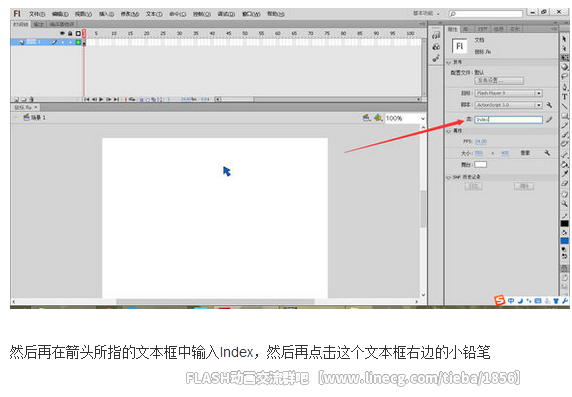Viewport: 572px width, 397px height.
Task: Select the layer 1 row in timeline
Action: point(47,42)
